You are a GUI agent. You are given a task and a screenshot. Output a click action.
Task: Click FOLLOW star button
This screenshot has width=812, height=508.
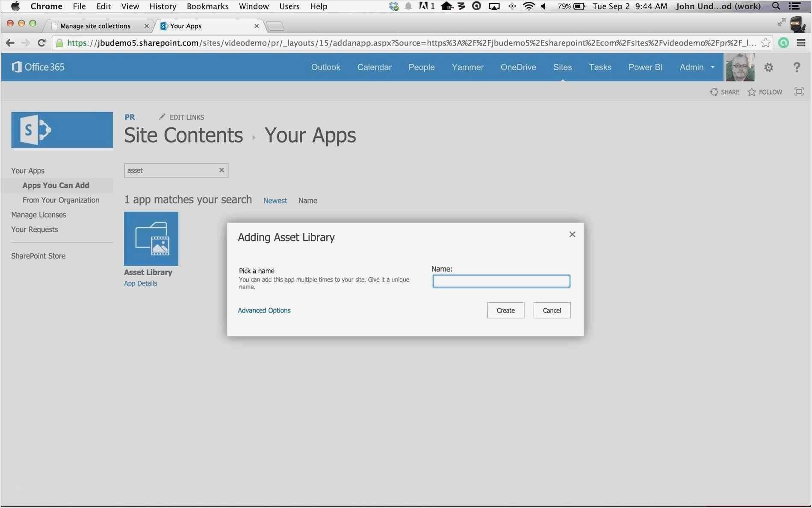pyautogui.click(x=765, y=92)
